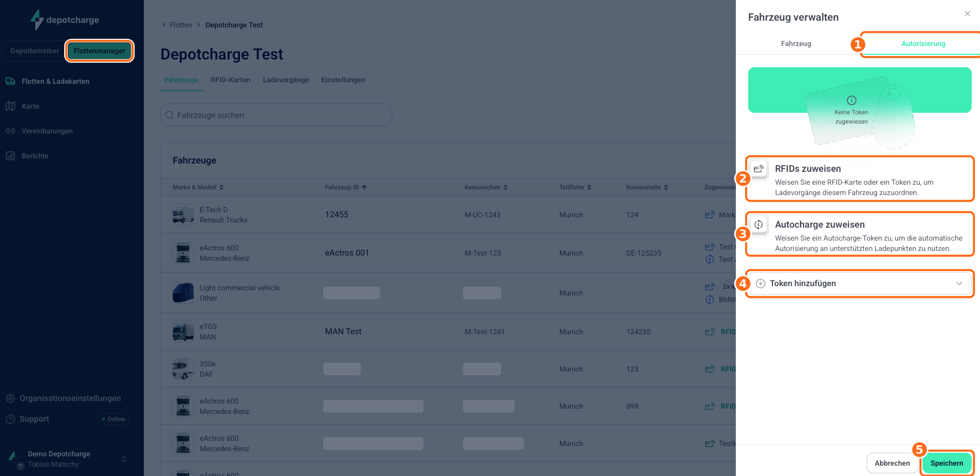
Task: Go to Flotten breadcrumb link
Action: click(x=181, y=25)
